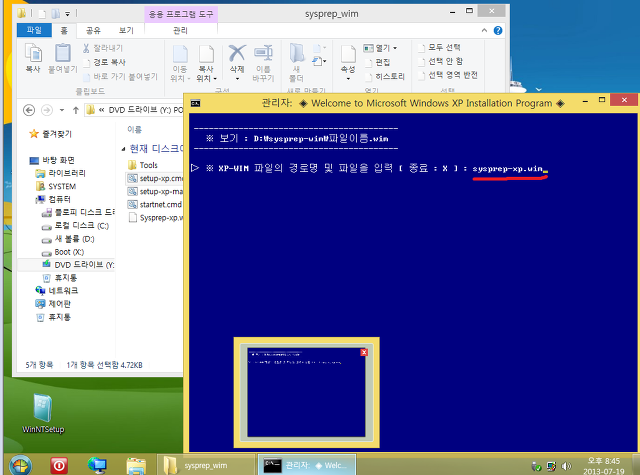
Task: Switch to the Share (공유) ribbon tab
Action: point(93,30)
